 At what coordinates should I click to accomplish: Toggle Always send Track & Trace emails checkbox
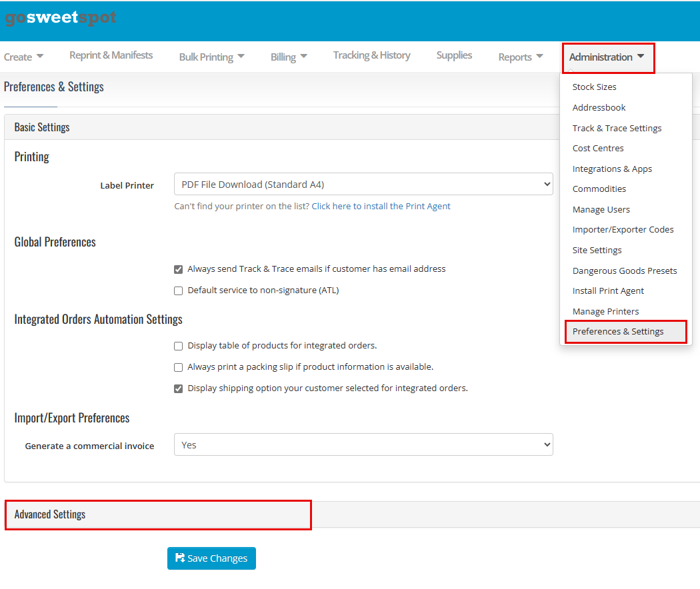pyautogui.click(x=178, y=270)
